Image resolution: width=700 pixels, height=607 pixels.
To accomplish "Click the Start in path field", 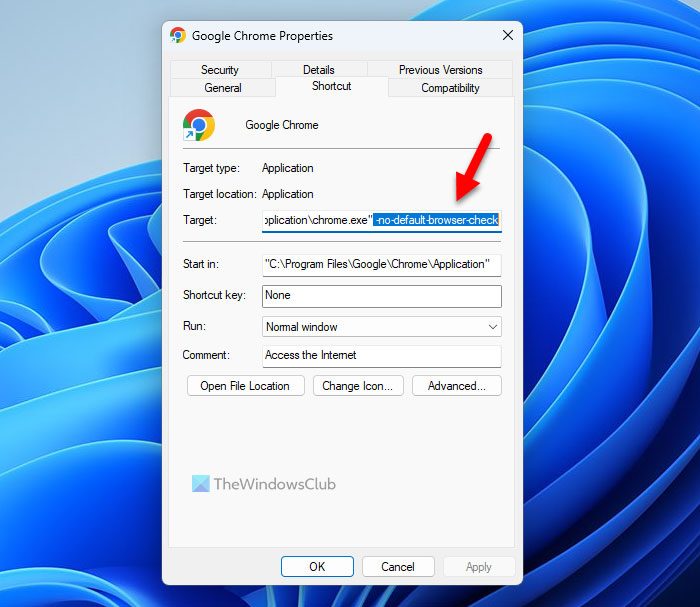I will (x=382, y=265).
